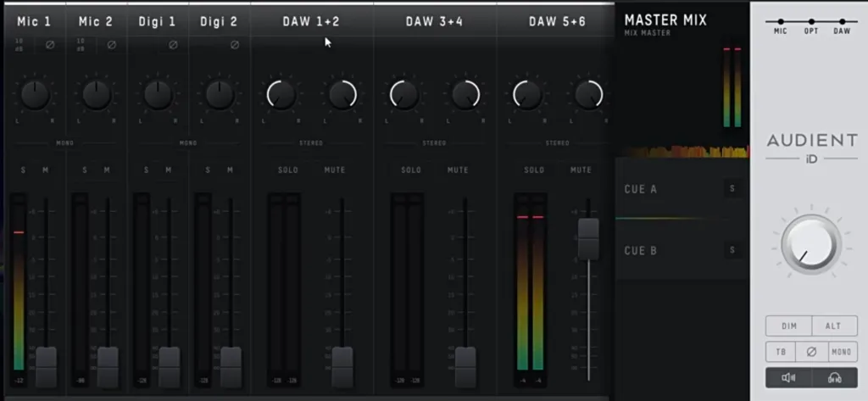The width and height of the screenshot is (868, 401).
Task: Show the DAW channels via the DAW selector
Action: [x=842, y=24]
